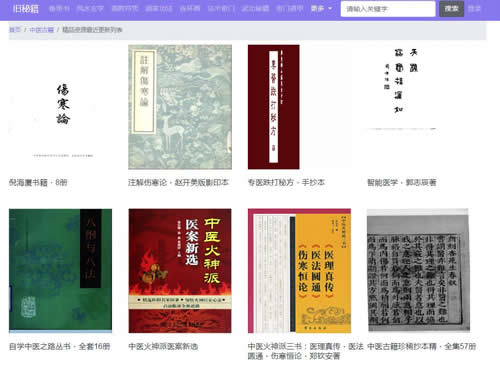The image size is (500, 365).
Task: Open the 注解伤寒论 deer-pattern cover thumbnail
Action: click(x=180, y=107)
